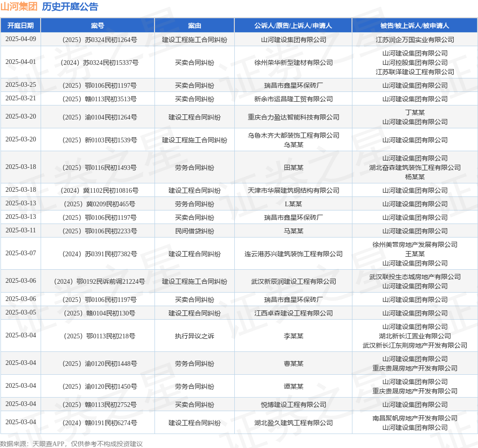
Task: Click plaintiff 江西卓森建设工程有限公司
Action: (293, 313)
